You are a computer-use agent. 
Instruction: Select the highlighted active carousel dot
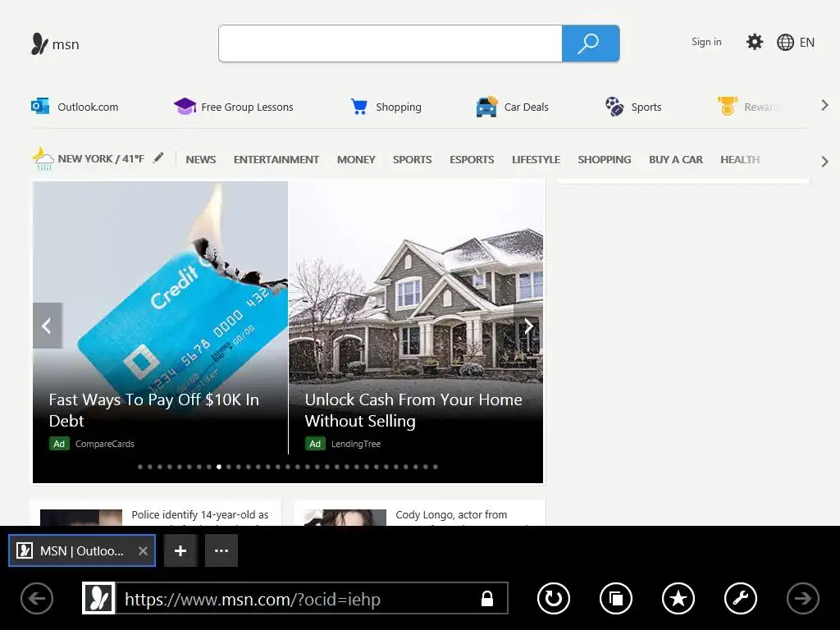click(219, 467)
